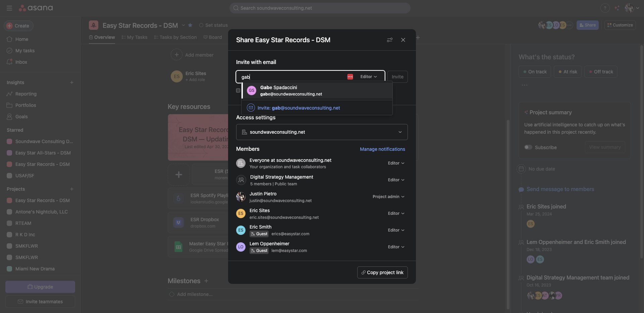Tick the checkbox below the email field

238,90
